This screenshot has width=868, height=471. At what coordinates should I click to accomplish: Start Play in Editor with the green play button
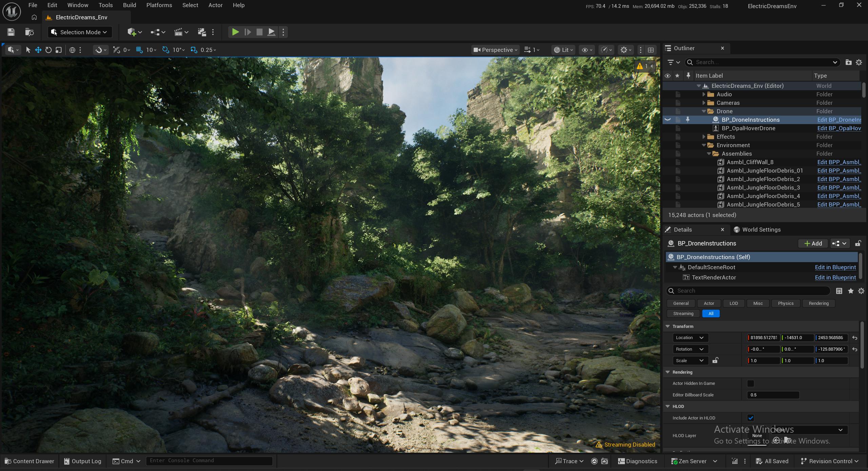(235, 32)
